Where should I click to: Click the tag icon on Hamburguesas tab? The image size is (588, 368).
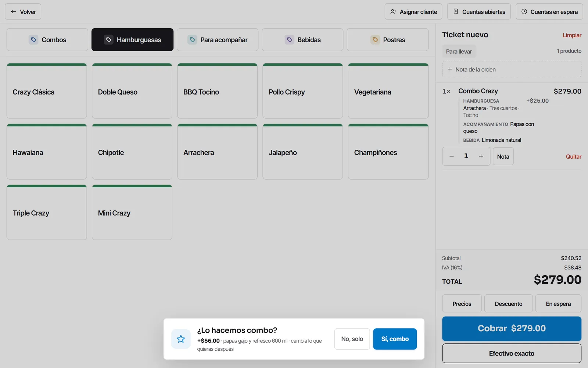pos(108,40)
